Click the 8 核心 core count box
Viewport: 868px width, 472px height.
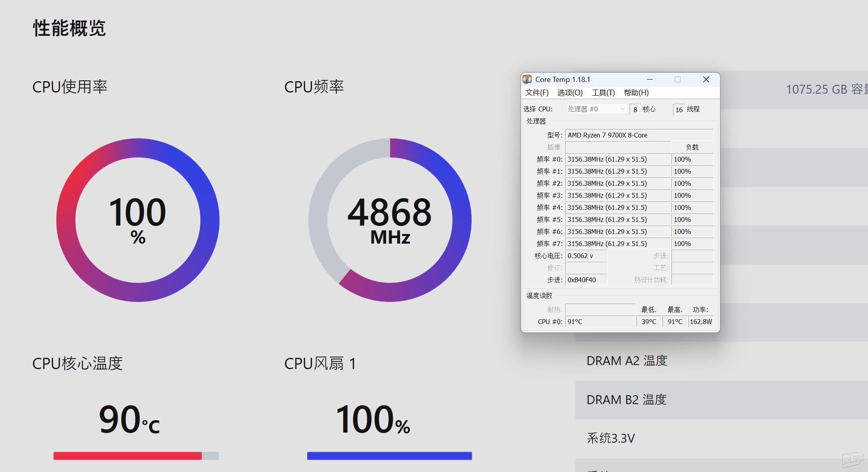[x=635, y=109]
